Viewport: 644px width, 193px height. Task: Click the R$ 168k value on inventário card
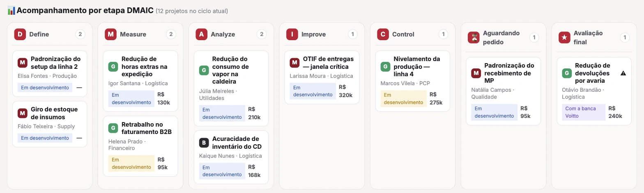coord(254,171)
